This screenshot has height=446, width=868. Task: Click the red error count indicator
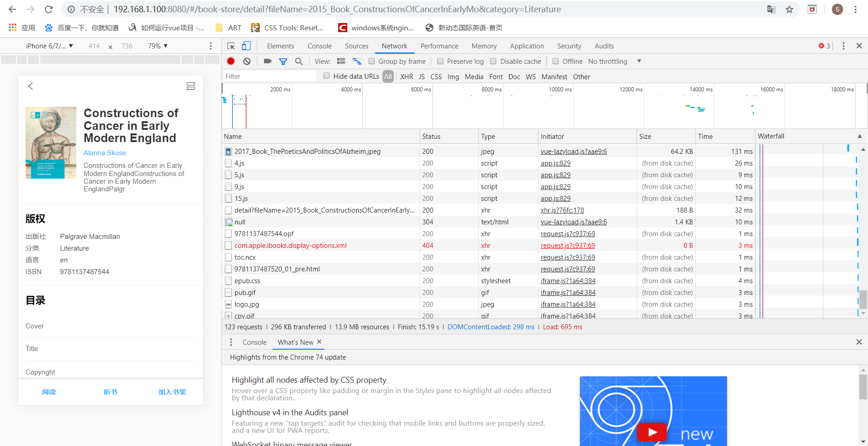click(824, 46)
